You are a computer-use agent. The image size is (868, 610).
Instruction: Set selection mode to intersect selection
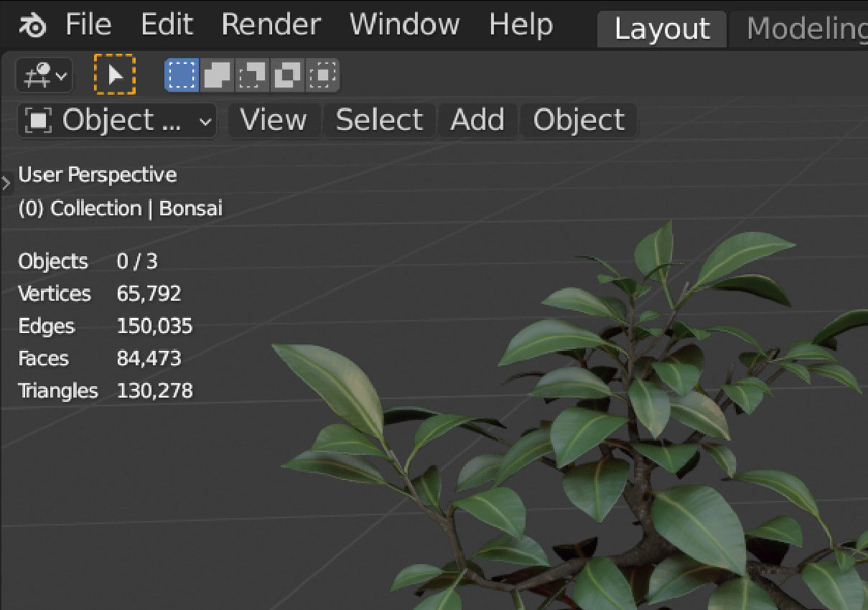[x=322, y=75]
